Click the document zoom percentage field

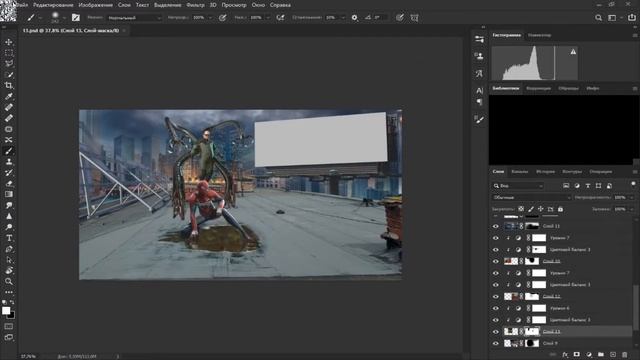click(x=28, y=356)
